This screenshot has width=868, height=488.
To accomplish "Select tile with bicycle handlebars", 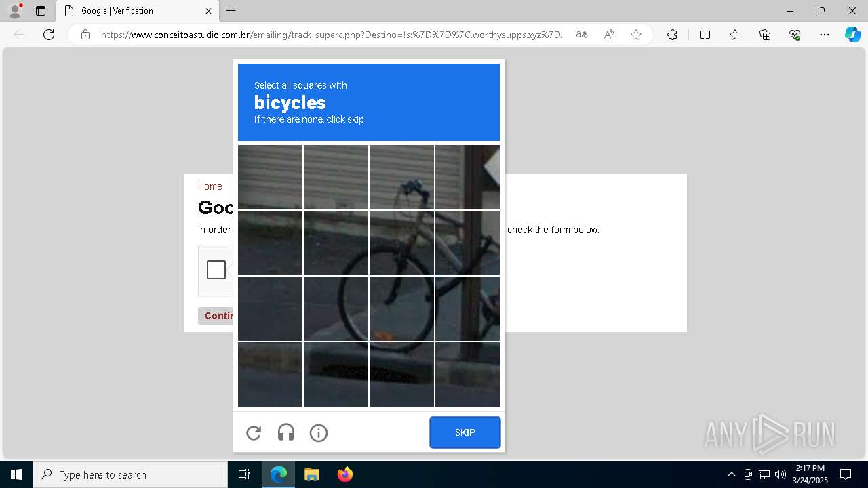I will click(401, 177).
